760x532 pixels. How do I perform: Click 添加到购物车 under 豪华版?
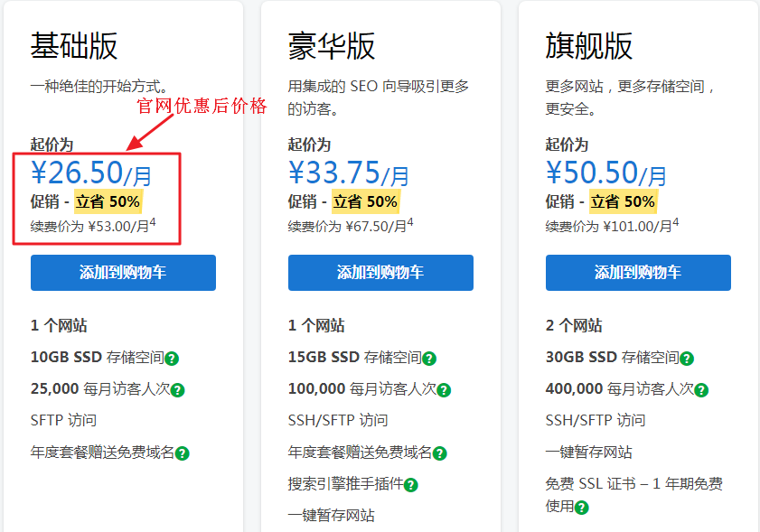(380, 272)
